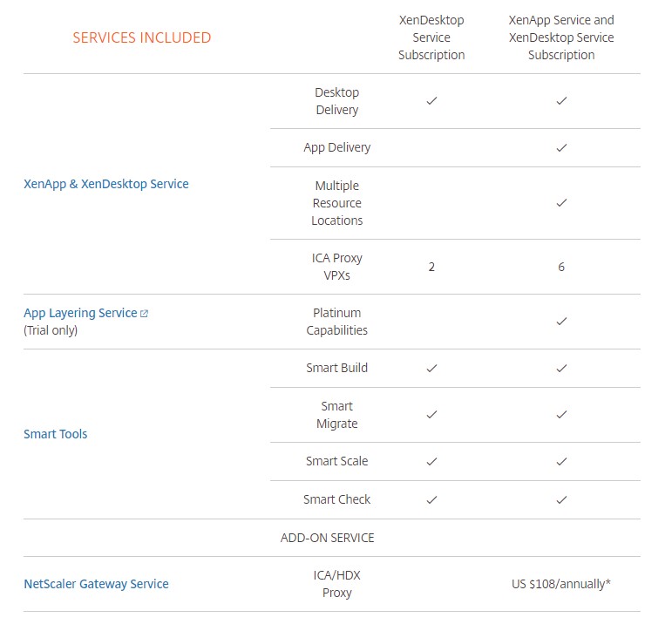Image resolution: width=672 pixels, height=624 pixels.
Task: Click Smart Scale checkmark under XenDesktop Service
Action: [x=431, y=462]
